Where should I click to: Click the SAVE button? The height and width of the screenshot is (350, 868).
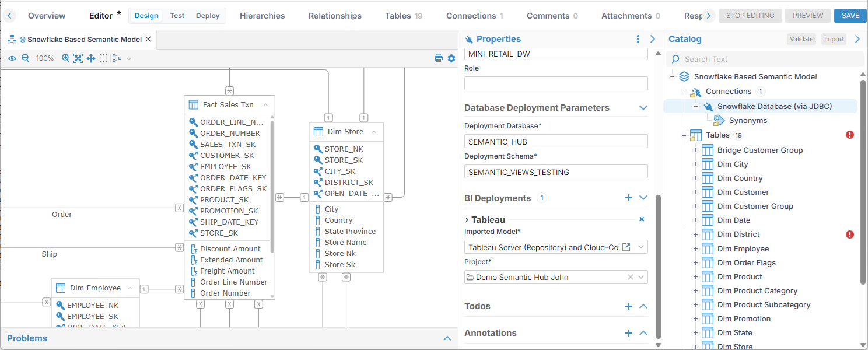pos(850,16)
